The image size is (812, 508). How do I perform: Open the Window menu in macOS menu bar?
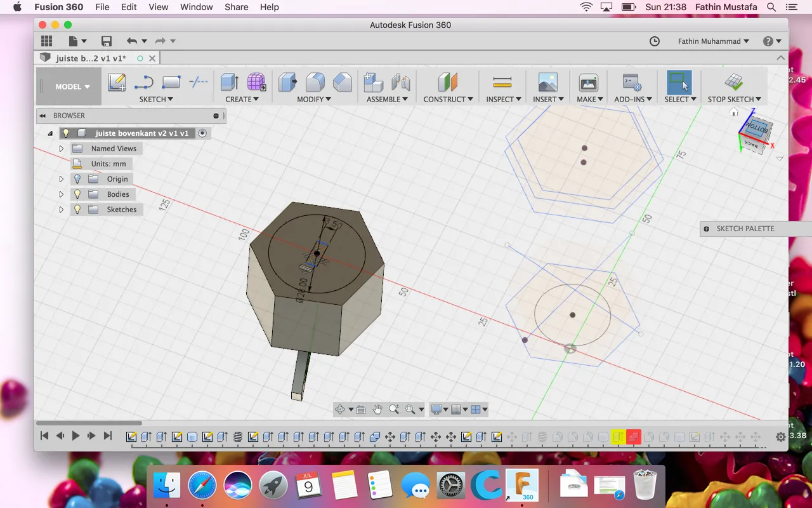pyautogui.click(x=196, y=7)
